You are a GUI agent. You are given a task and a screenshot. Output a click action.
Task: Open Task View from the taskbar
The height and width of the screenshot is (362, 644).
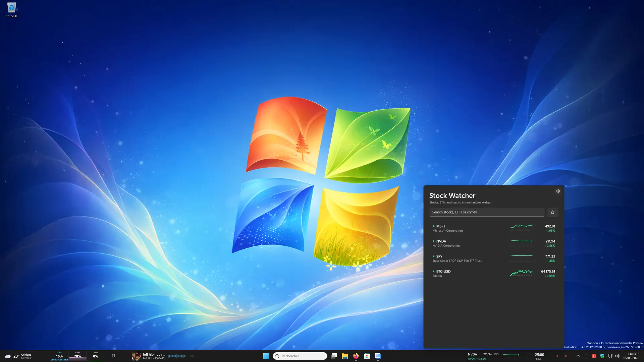[x=334, y=356]
